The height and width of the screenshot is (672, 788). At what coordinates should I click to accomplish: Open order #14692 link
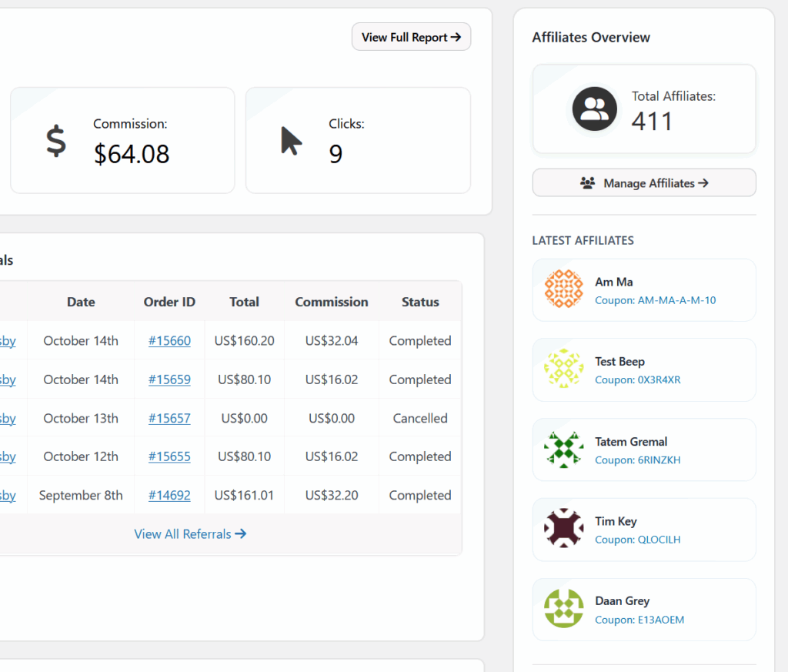(169, 496)
